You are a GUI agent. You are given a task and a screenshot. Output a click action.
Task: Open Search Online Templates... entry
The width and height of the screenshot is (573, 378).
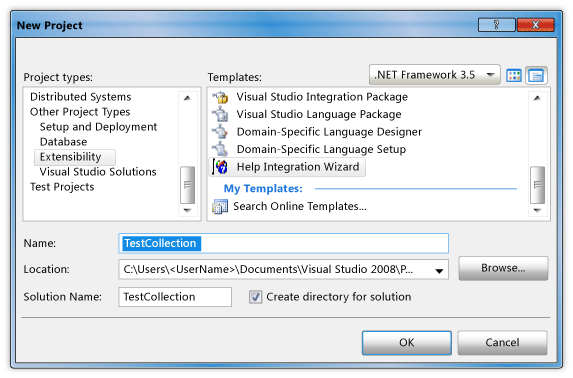pyautogui.click(x=300, y=207)
